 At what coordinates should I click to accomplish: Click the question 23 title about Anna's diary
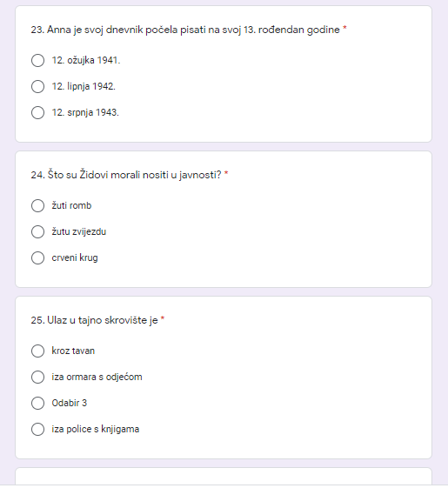(185, 30)
